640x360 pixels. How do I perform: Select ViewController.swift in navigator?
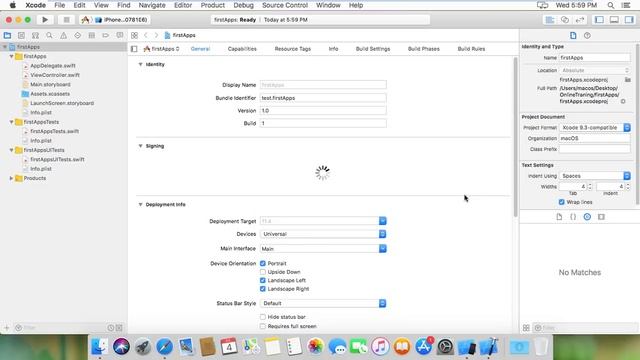(55, 75)
